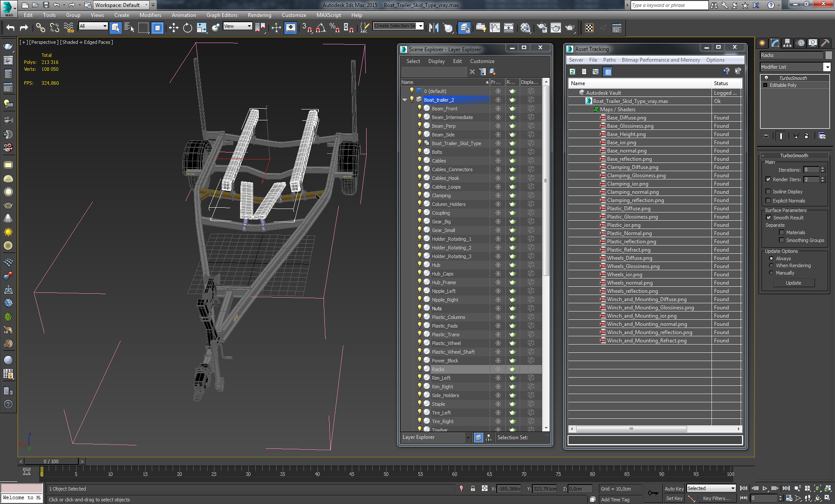Open Create Selection Set dropdown
The image size is (835, 504).
(398, 26)
